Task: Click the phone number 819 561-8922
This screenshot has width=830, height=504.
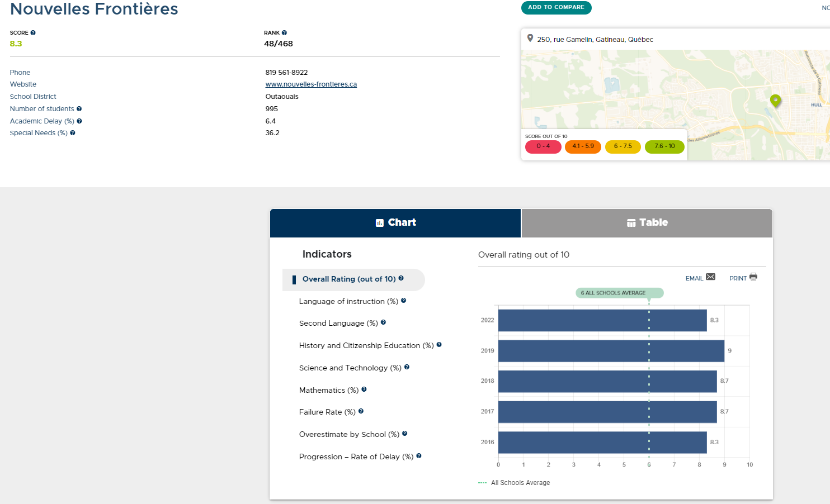Action: pos(286,73)
